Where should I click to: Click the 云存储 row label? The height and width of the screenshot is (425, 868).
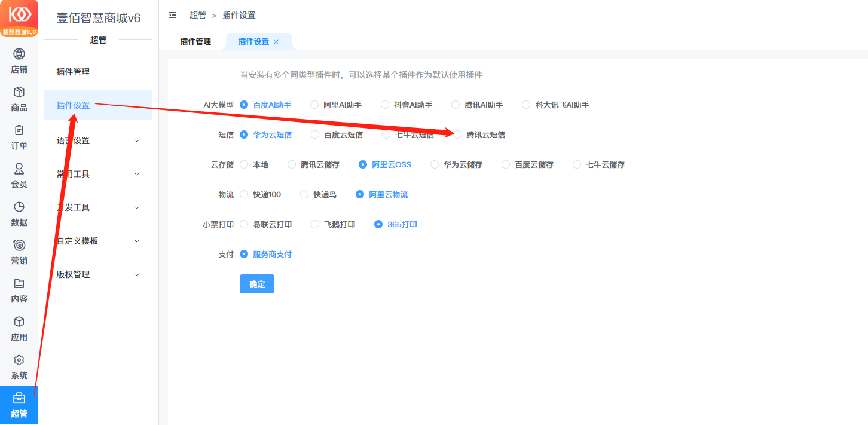coord(222,164)
